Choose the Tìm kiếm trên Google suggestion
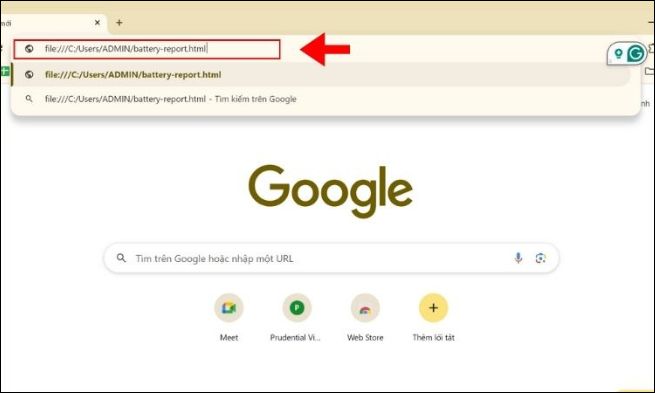The width and height of the screenshot is (655, 393). [x=320, y=99]
